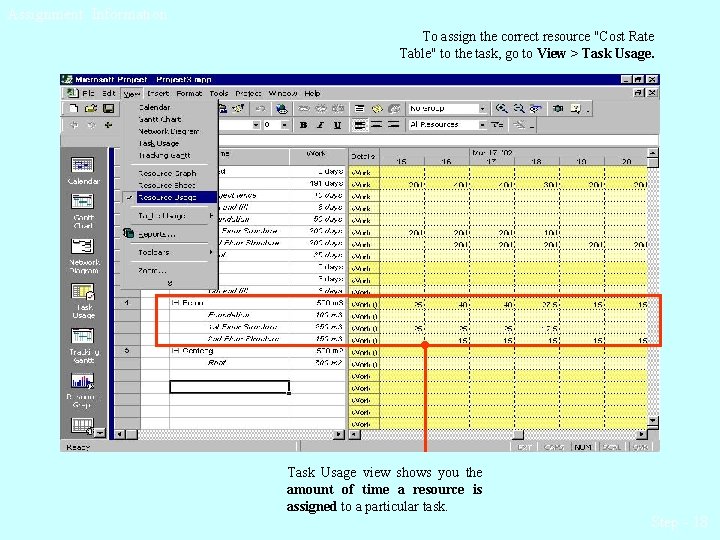Click the Zoom Out magnifier icon

tap(518, 108)
